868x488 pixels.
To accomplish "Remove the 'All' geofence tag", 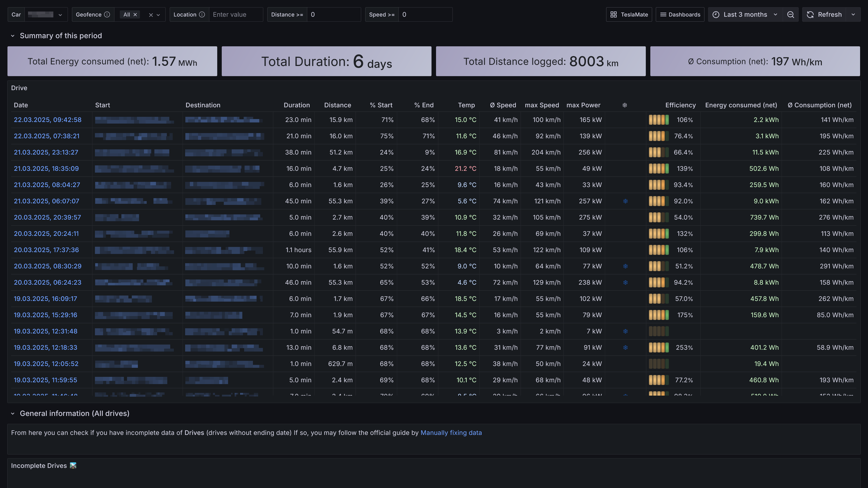I will pos(135,14).
